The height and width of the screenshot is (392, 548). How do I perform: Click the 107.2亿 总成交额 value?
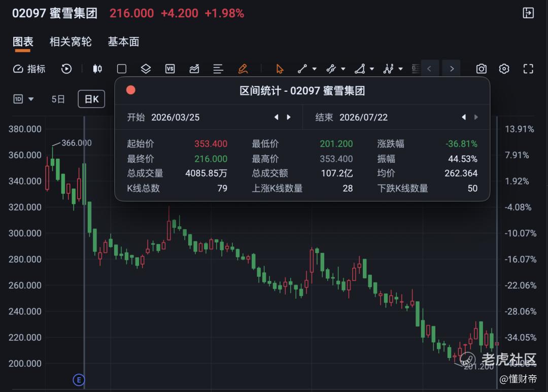(x=337, y=173)
